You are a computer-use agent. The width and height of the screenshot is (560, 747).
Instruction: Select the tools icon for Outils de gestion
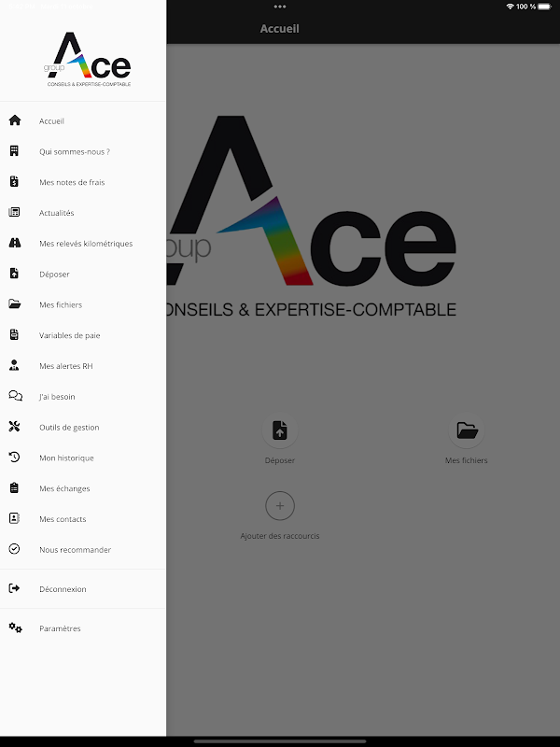pyautogui.click(x=14, y=427)
